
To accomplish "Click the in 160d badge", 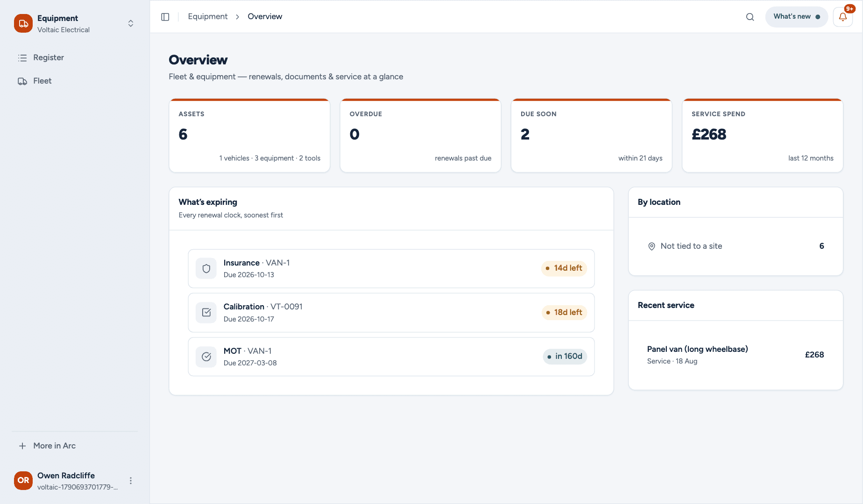I will [x=565, y=357].
